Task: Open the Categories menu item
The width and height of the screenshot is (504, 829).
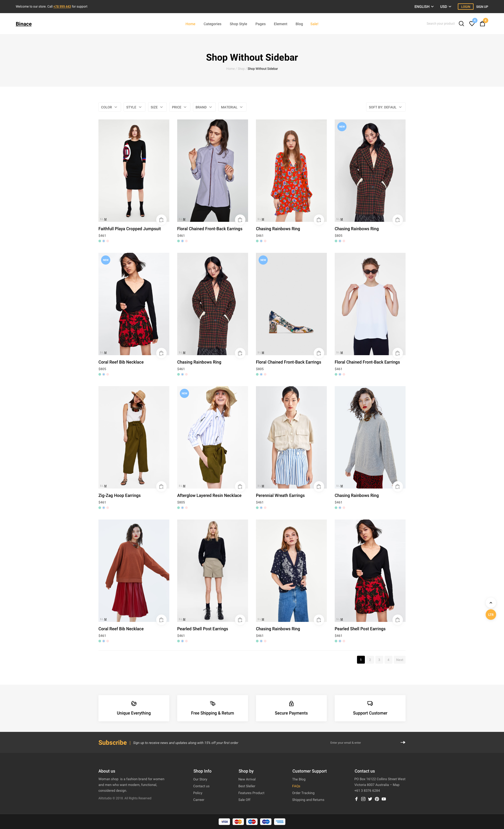Action: pos(212,24)
